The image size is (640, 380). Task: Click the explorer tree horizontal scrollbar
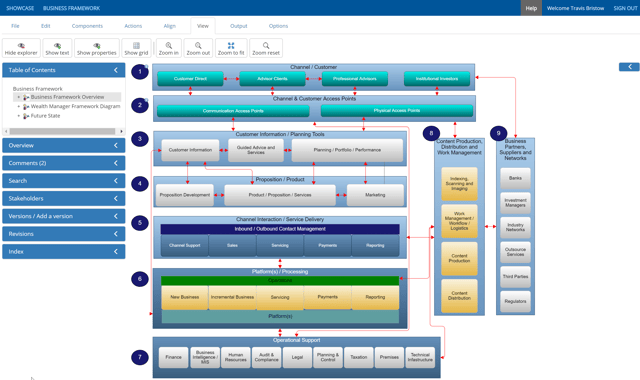(x=62, y=131)
